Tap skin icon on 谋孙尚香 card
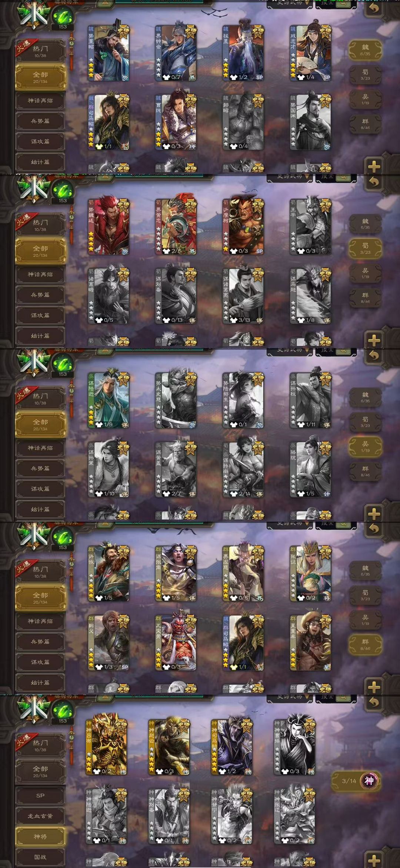Viewport: 400px width, 868px height. coord(233,494)
